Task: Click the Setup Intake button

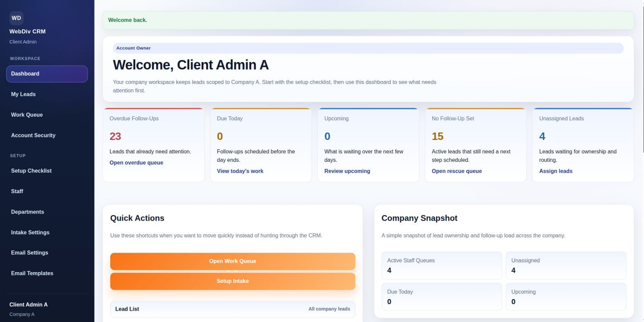Action: (x=233, y=281)
